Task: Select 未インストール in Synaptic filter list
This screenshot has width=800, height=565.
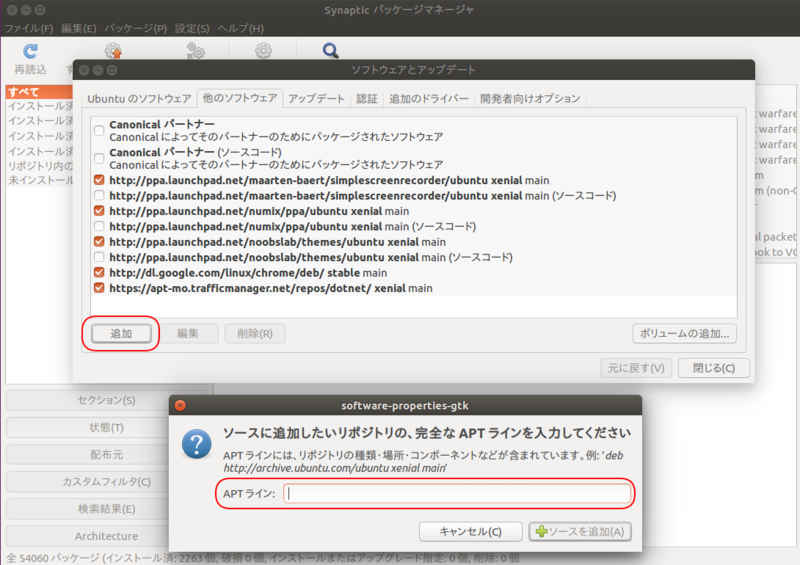Action: (x=39, y=180)
